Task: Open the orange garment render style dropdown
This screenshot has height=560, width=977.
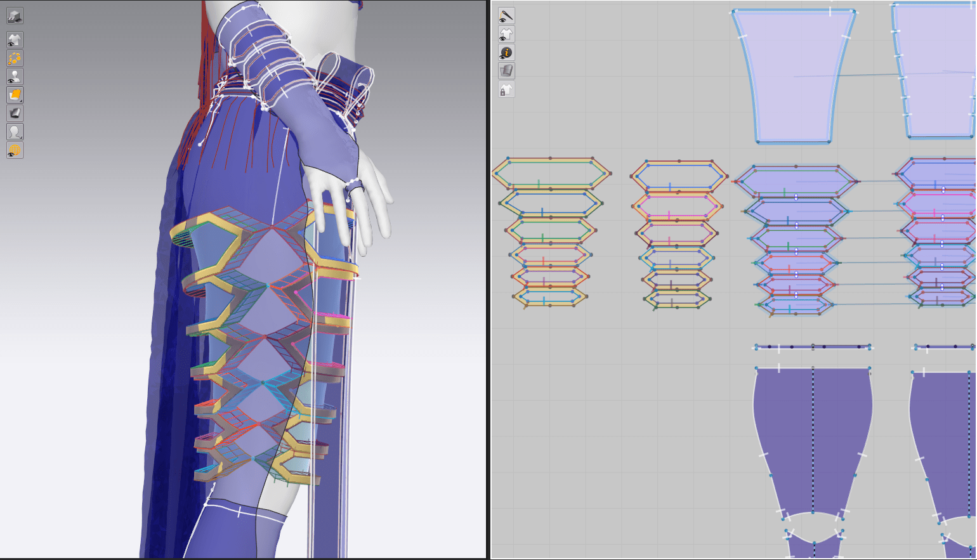Action: point(15,95)
